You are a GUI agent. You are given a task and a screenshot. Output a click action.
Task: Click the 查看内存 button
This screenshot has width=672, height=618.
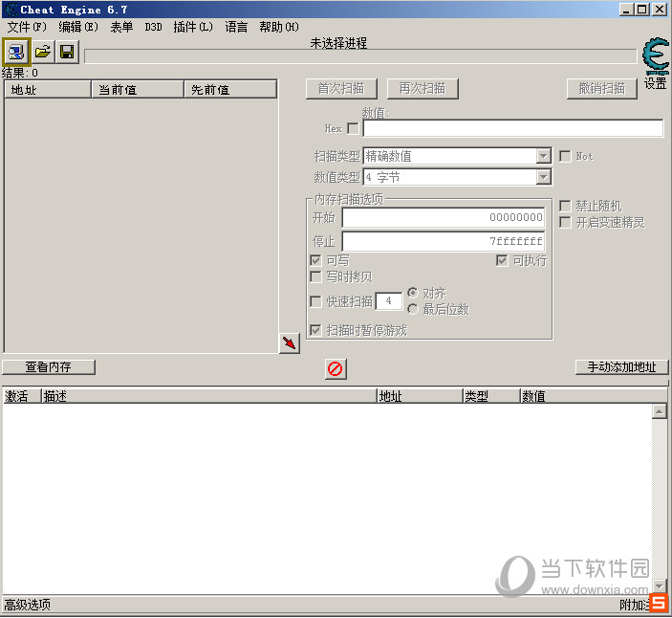click(x=49, y=367)
